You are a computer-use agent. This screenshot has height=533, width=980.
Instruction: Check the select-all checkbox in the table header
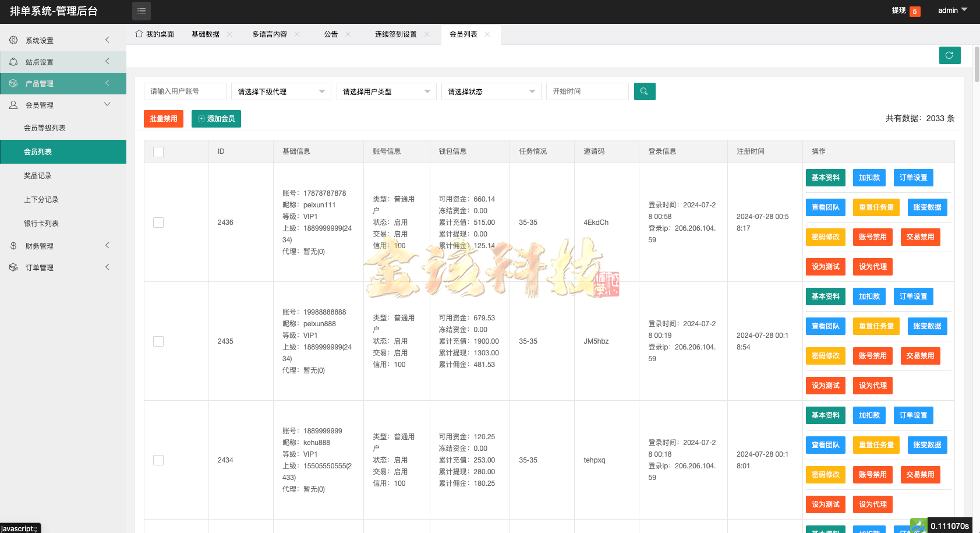click(x=158, y=151)
